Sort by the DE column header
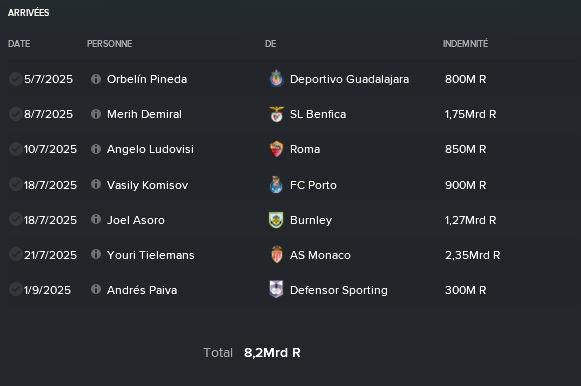Screen dimensions: 581x386 tap(270, 44)
